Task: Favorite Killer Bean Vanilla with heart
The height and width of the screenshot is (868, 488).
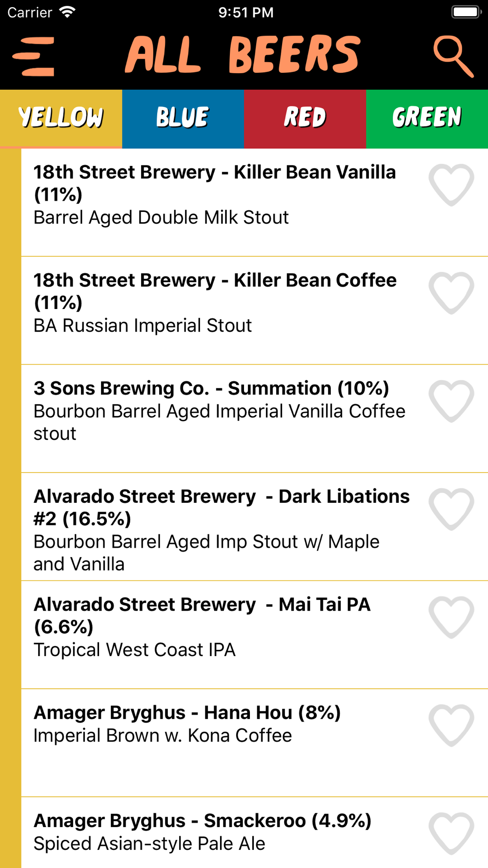Action: point(451,186)
